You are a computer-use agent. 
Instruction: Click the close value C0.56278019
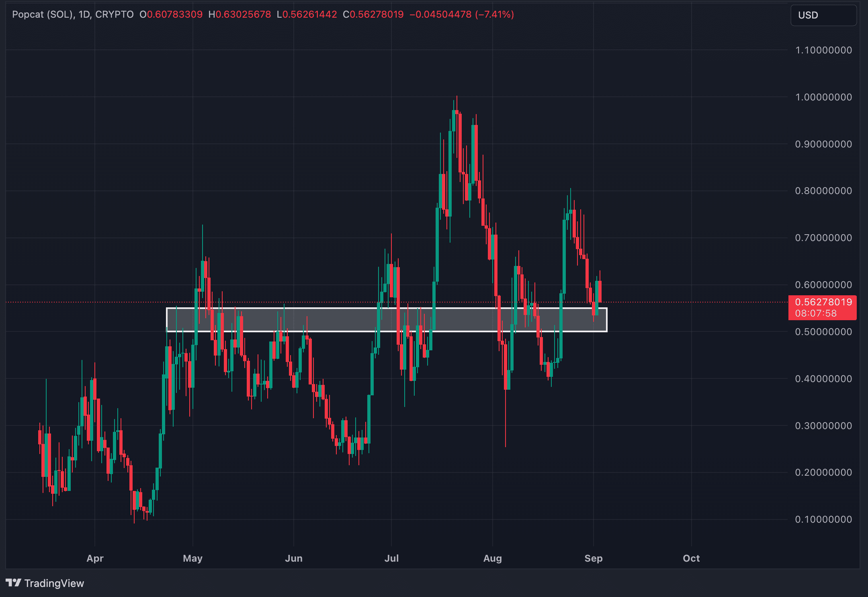coord(373,14)
